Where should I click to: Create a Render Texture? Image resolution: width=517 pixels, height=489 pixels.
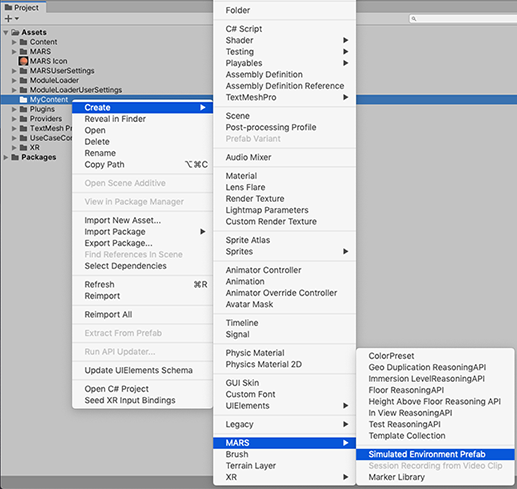285,198
